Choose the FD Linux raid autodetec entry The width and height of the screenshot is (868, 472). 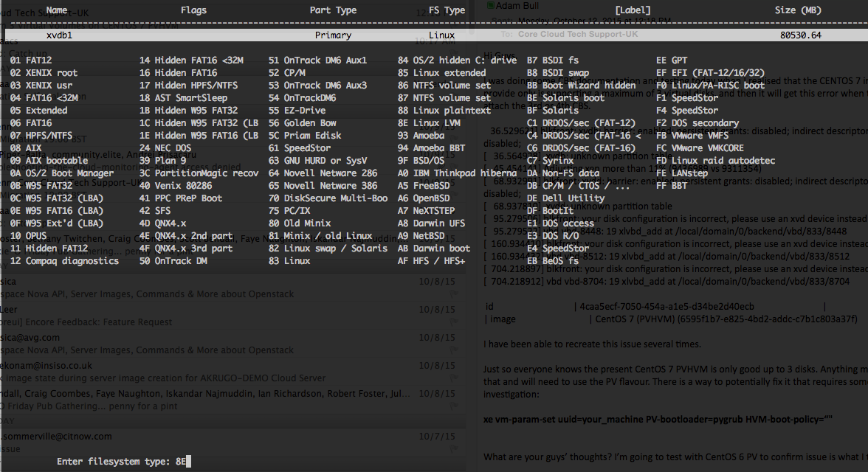(716, 161)
